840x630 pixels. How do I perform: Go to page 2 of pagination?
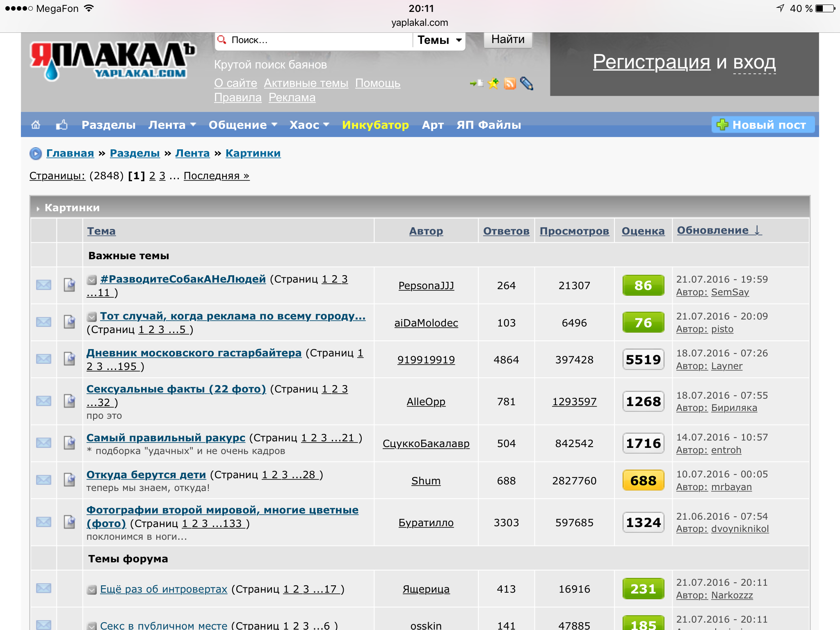152,176
